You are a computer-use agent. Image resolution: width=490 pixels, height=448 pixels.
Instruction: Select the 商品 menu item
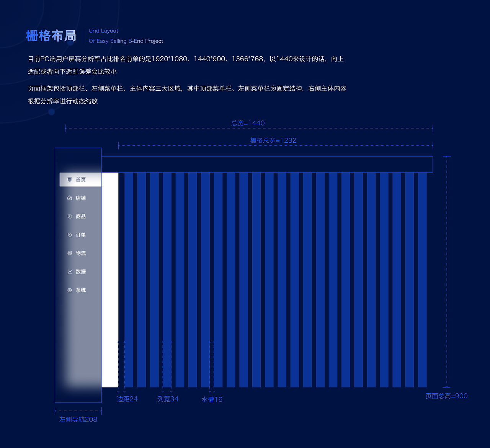coord(80,216)
